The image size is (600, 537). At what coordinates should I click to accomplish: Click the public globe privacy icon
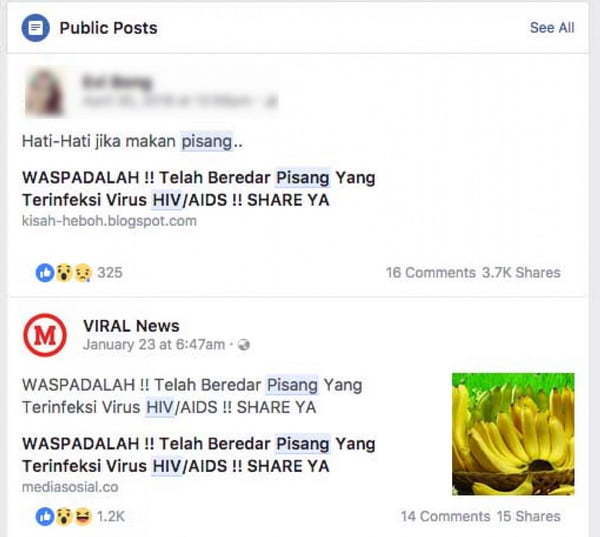244,345
